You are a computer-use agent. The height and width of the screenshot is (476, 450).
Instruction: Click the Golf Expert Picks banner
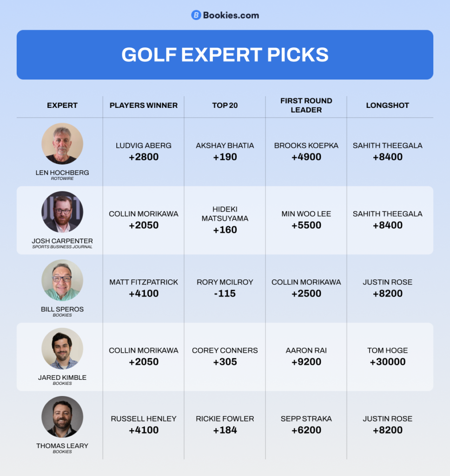225,55
